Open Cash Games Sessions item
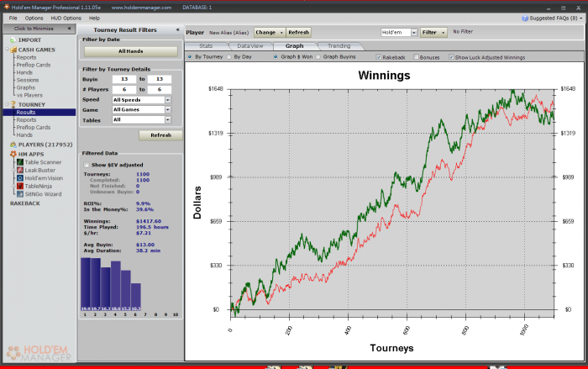 click(x=28, y=80)
